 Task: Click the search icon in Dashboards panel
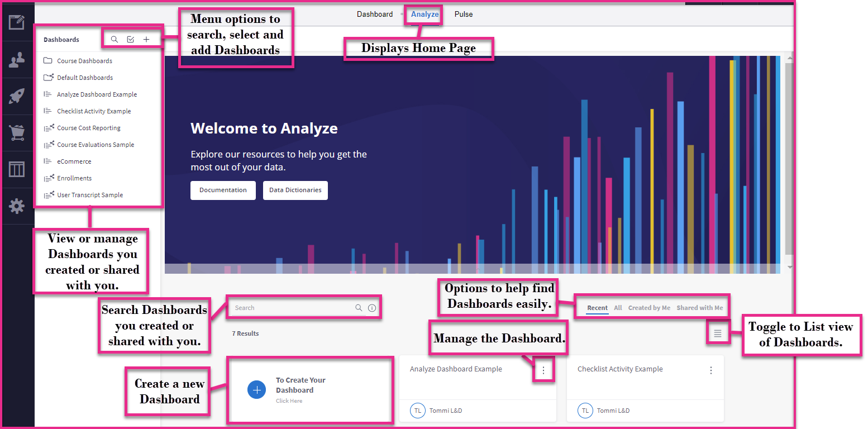point(115,40)
